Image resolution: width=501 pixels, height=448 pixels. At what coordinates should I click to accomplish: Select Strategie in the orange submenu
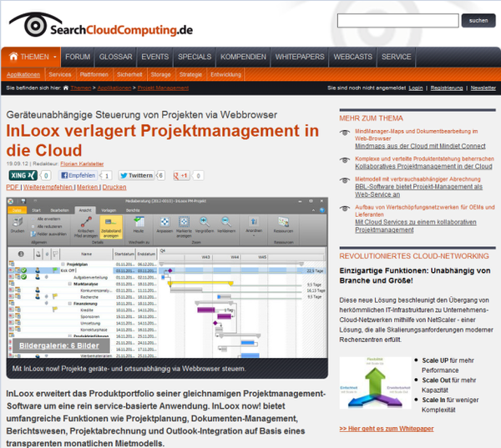(x=190, y=74)
